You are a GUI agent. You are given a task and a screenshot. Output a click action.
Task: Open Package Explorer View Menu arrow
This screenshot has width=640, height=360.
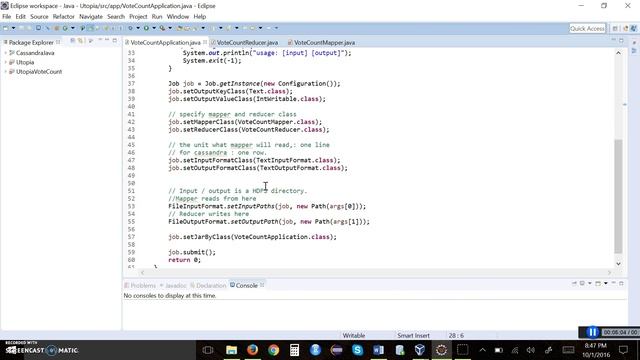click(91, 40)
